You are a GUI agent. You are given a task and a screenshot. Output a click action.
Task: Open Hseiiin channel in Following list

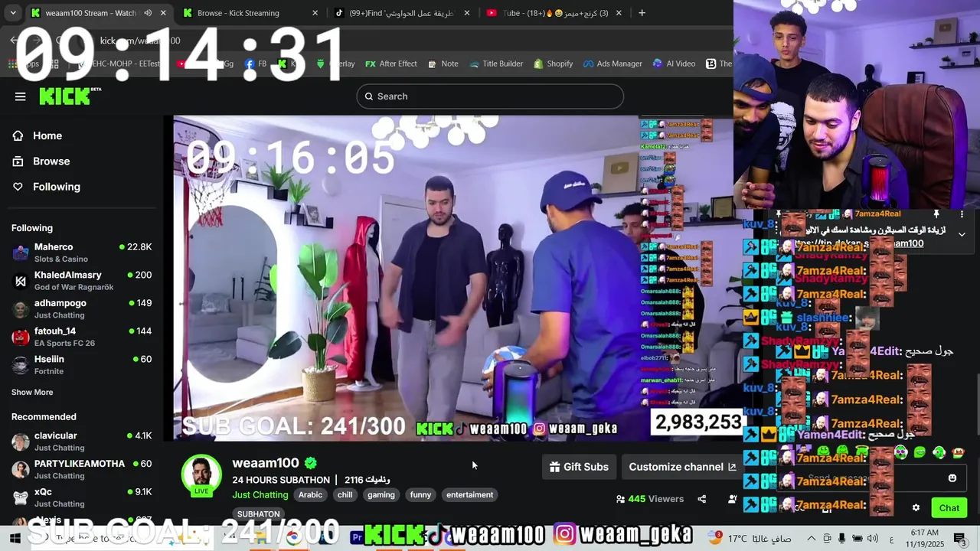tap(81, 365)
